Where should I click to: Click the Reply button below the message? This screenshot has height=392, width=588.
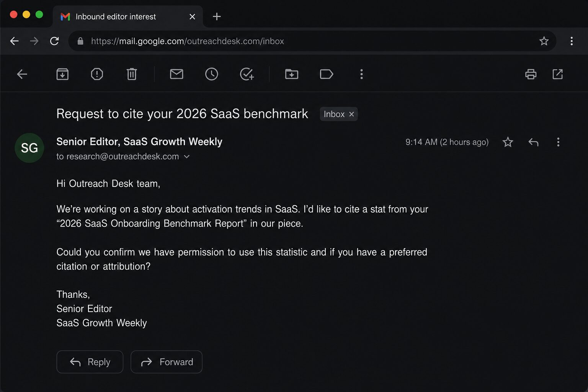[x=90, y=362]
